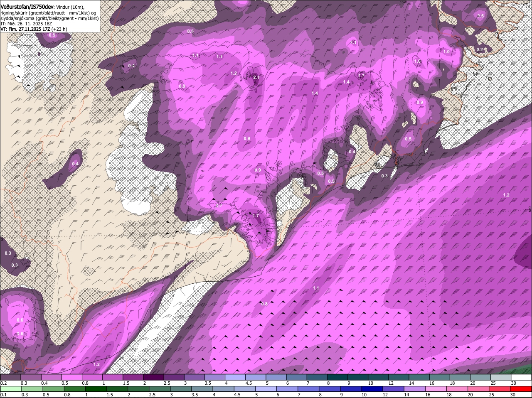Pick the deep blue lower legend swatch 10–12
532x398 pixels.
coord(372,389)
